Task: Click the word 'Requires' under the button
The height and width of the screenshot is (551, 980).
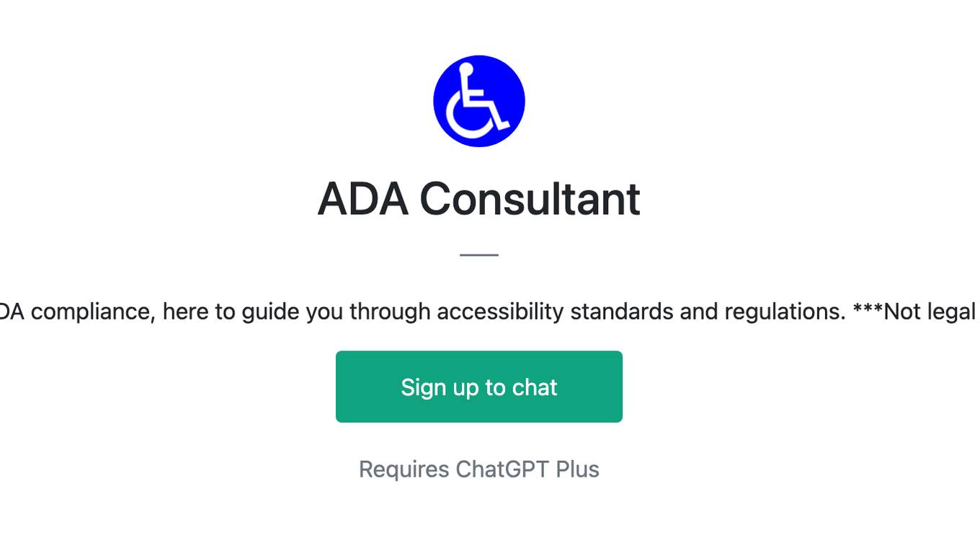Action: tap(404, 469)
